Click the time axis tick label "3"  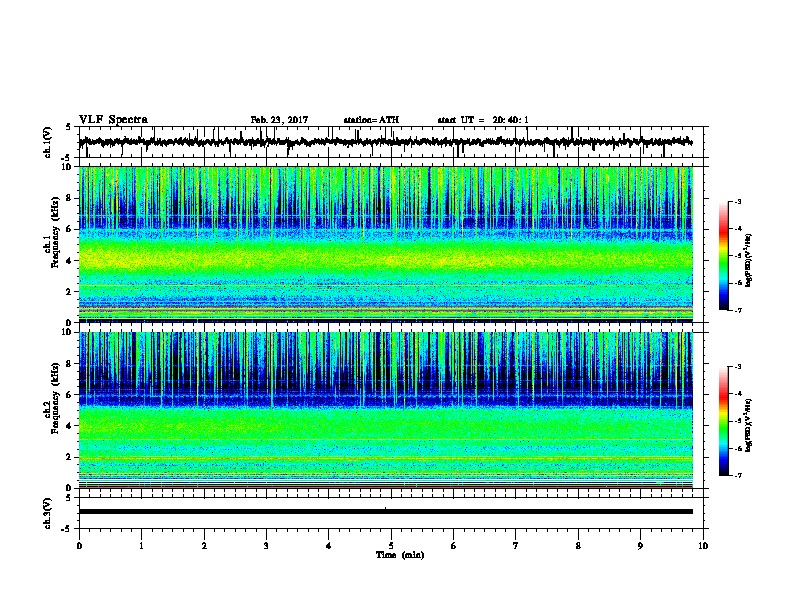pos(266,546)
